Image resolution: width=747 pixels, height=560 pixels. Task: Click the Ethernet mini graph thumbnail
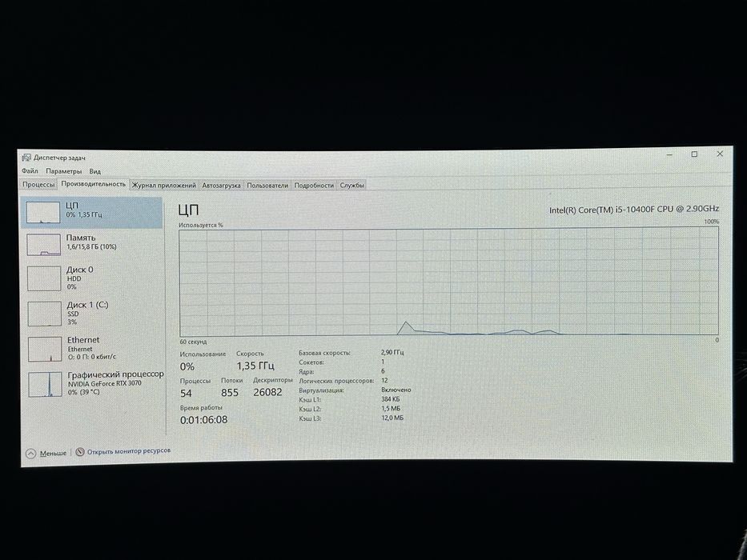pos(45,349)
